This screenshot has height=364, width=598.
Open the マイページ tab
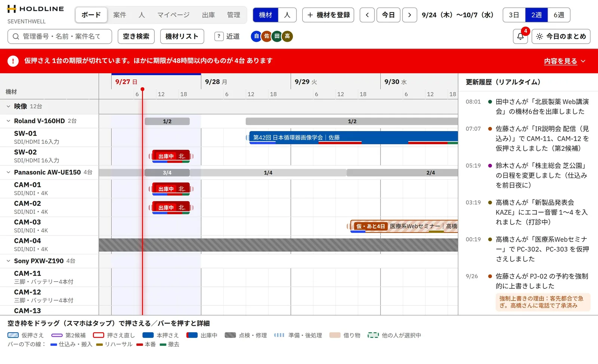173,15
